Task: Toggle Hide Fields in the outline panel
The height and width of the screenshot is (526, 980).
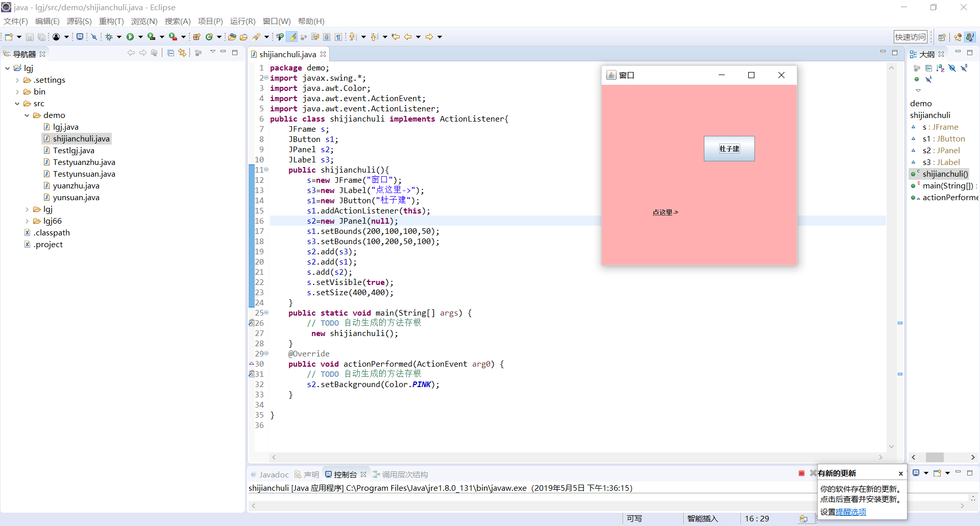Action: point(952,68)
